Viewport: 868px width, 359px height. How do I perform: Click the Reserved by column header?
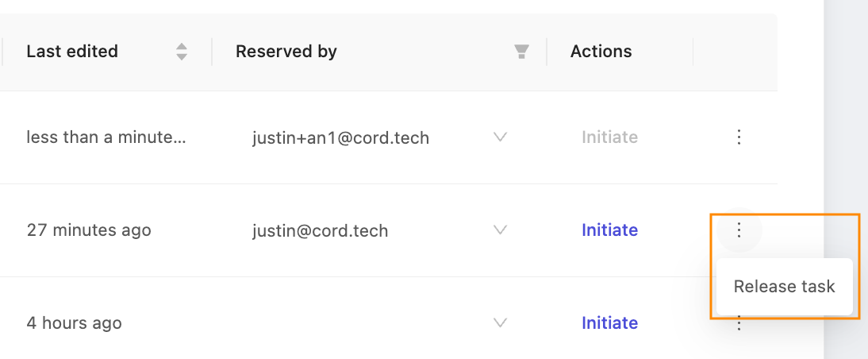[x=286, y=52]
